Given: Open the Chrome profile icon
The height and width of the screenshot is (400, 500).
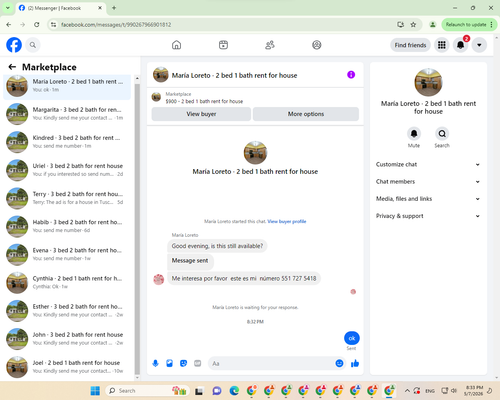Looking at the screenshot, I should pos(433,24).
